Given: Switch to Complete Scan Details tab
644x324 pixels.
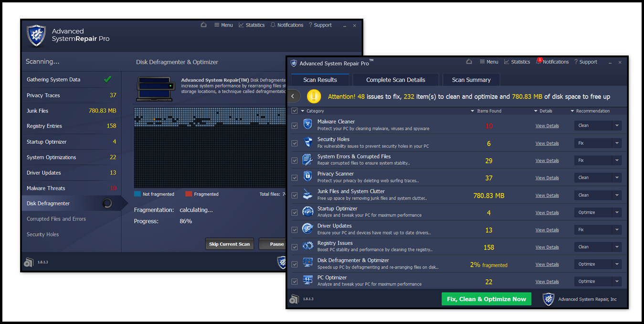Looking at the screenshot, I should [395, 80].
